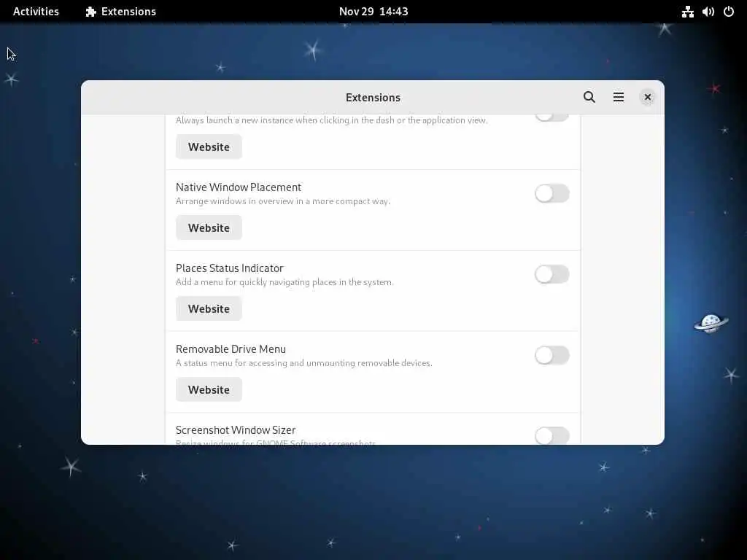This screenshot has height=560, width=747.
Task: Open Places Status Indicator Website
Action: point(209,308)
